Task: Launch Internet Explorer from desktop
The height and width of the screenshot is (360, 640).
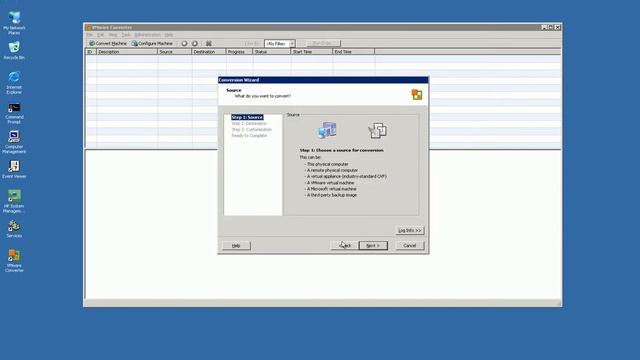Action: 14,83
